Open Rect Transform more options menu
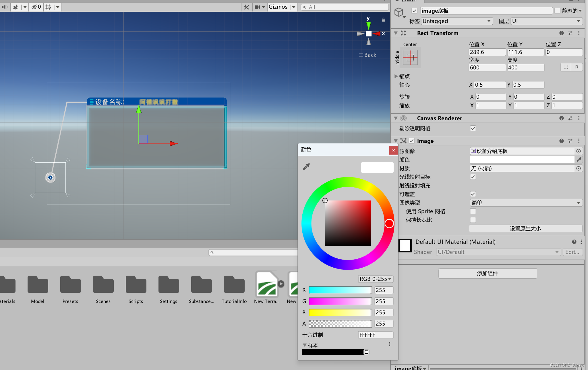The width and height of the screenshot is (588, 370). click(x=579, y=33)
